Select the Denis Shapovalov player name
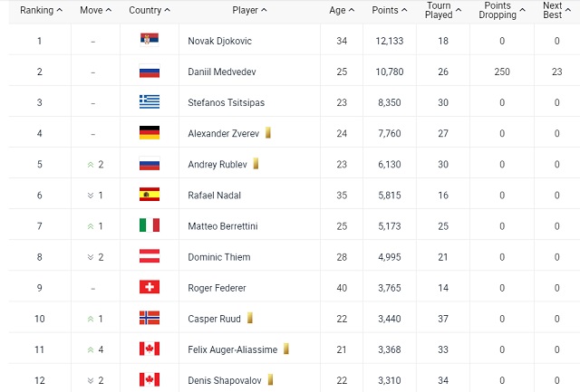The height and width of the screenshot is (392, 580). [x=225, y=379]
